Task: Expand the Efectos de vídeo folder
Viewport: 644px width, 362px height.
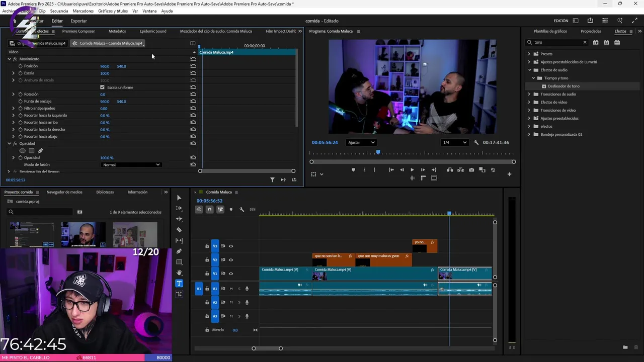Action: (529, 102)
